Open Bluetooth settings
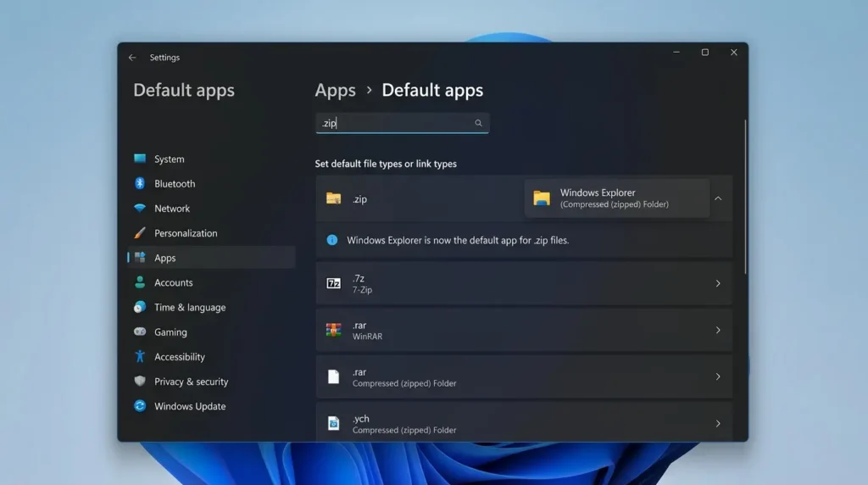The image size is (868, 485). (x=211, y=183)
